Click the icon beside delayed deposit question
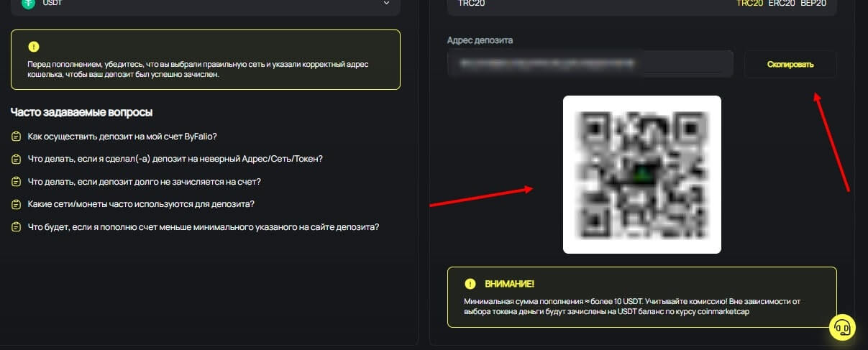Viewport: 868px width, 350px height. click(x=17, y=182)
